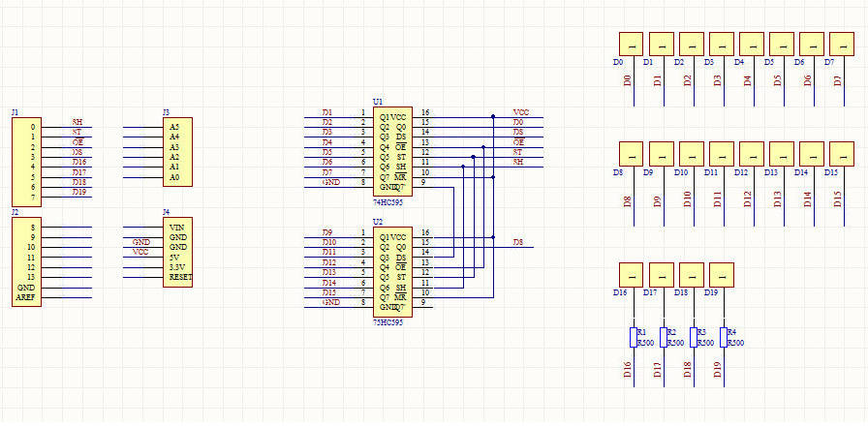Select the U2 shift register chip body
This screenshot has height=427, width=868.
tap(392, 271)
